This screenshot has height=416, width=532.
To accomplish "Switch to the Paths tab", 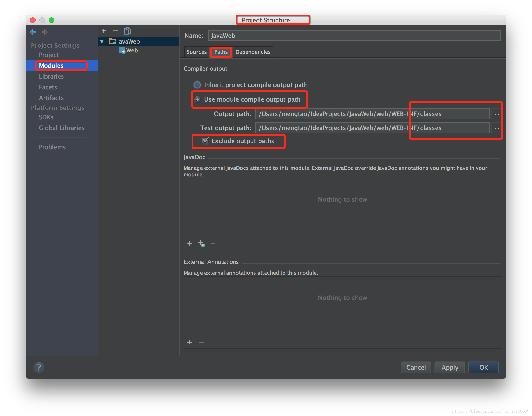I will pos(221,52).
